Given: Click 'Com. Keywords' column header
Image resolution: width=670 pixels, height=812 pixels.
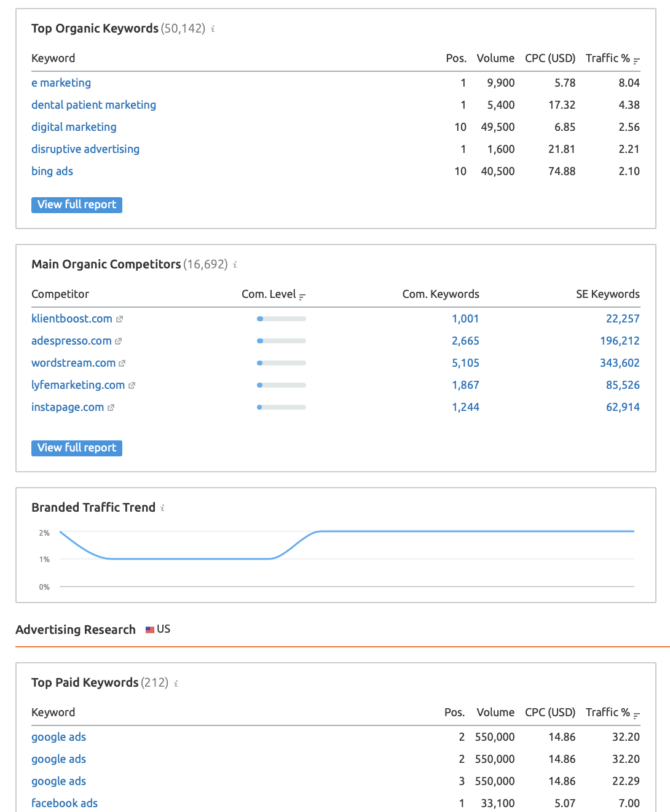Looking at the screenshot, I should [441, 294].
